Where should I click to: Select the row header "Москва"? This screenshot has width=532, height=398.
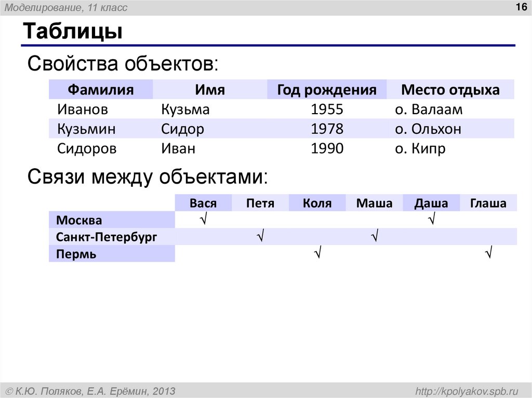point(112,219)
